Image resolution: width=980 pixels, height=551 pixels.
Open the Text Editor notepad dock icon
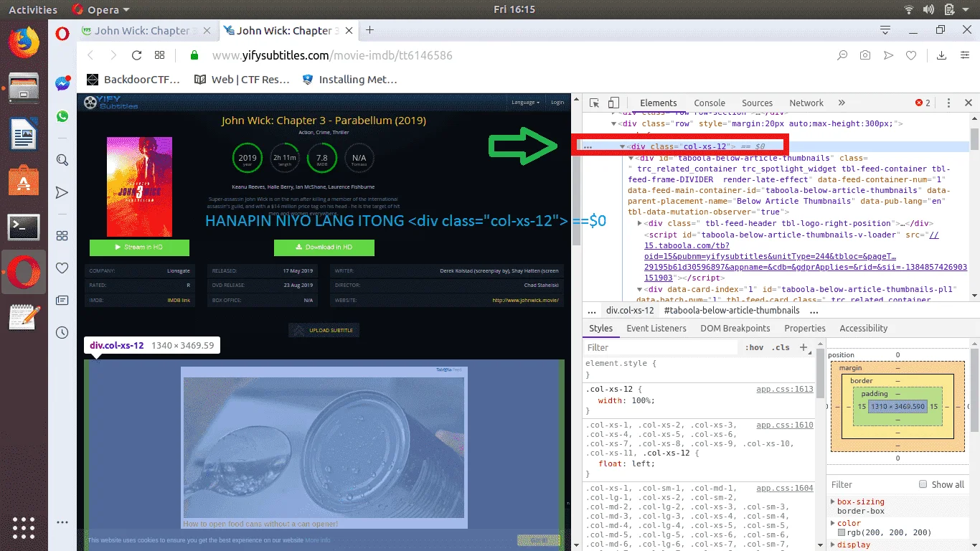pyautogui.click(x=23, y=317)
